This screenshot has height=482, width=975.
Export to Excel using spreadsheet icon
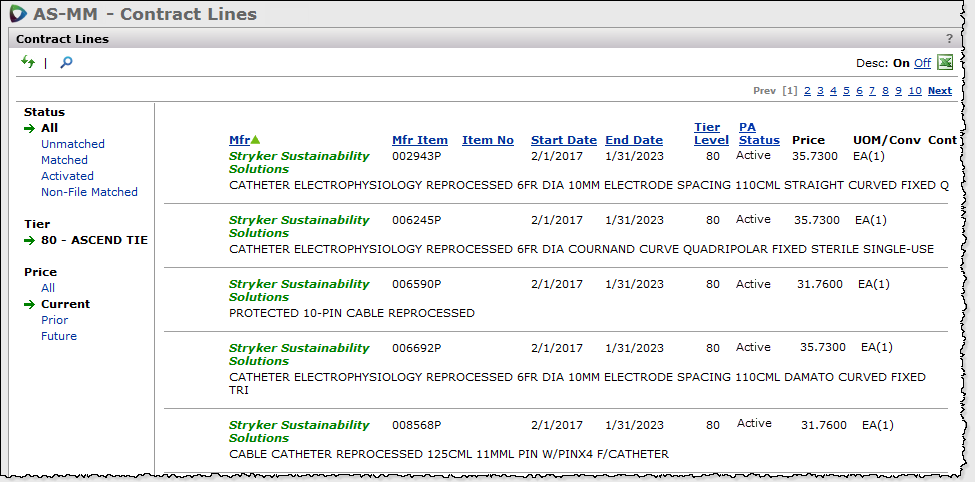point(945,63)
